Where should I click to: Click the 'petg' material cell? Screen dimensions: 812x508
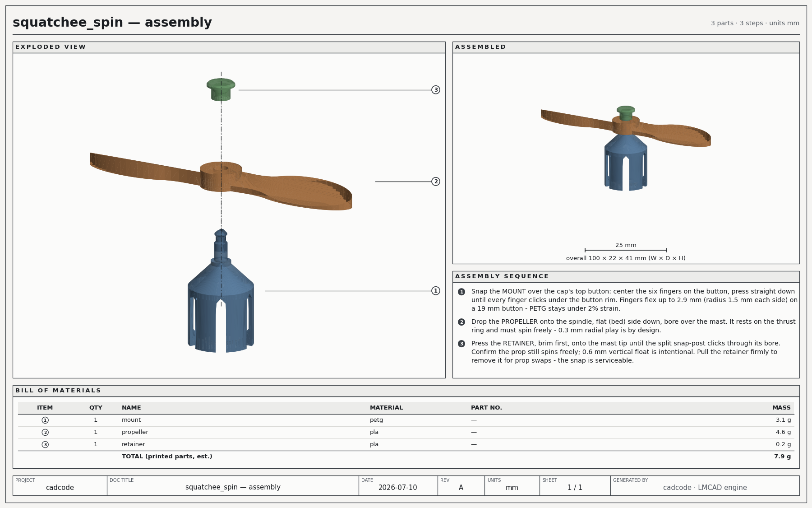pyautogui.click(x=376, y=420)
